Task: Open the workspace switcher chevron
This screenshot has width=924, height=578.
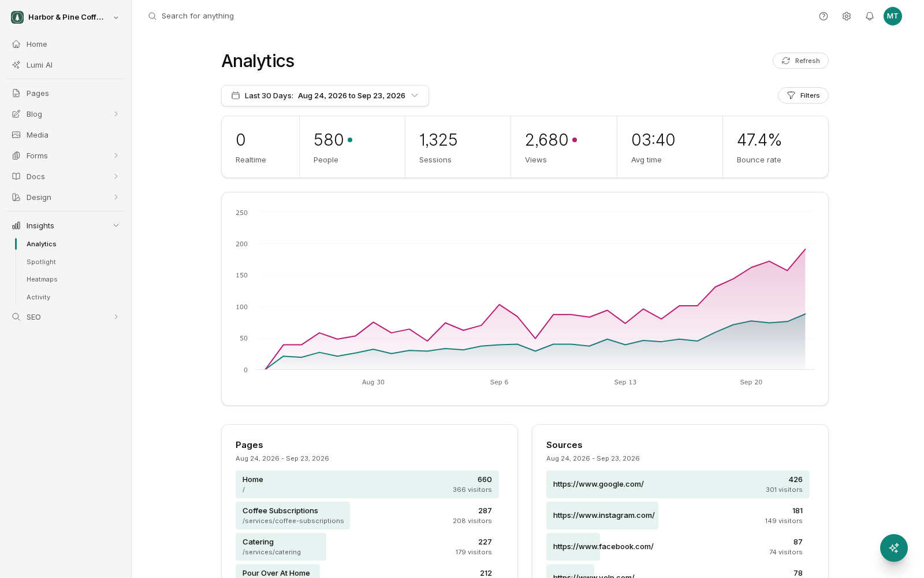Action: 116,17
